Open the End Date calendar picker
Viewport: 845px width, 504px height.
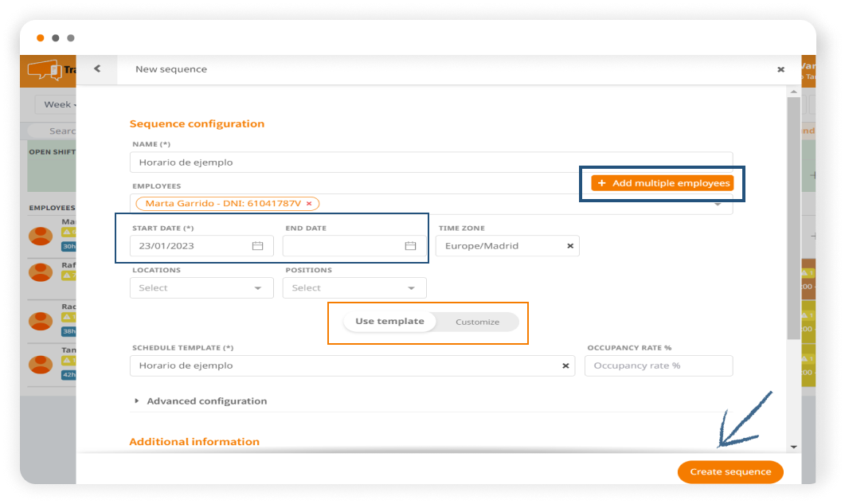pyautogui.click(x=410, y=246)
